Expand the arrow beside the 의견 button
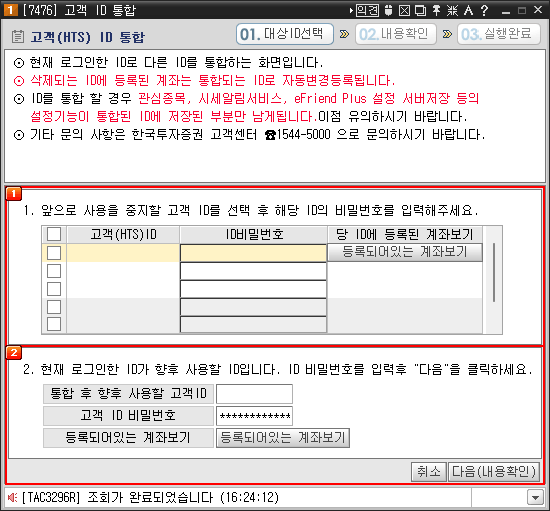550x511 pixels. [x=351, y=11]
